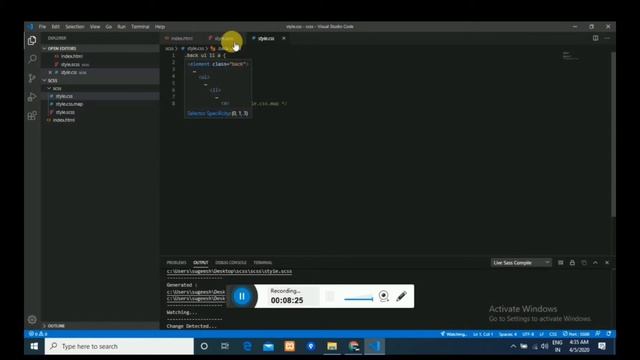Click the Ln 1, Col 1 position indicator
Screen dimensions: 640x360
[483, 334]
